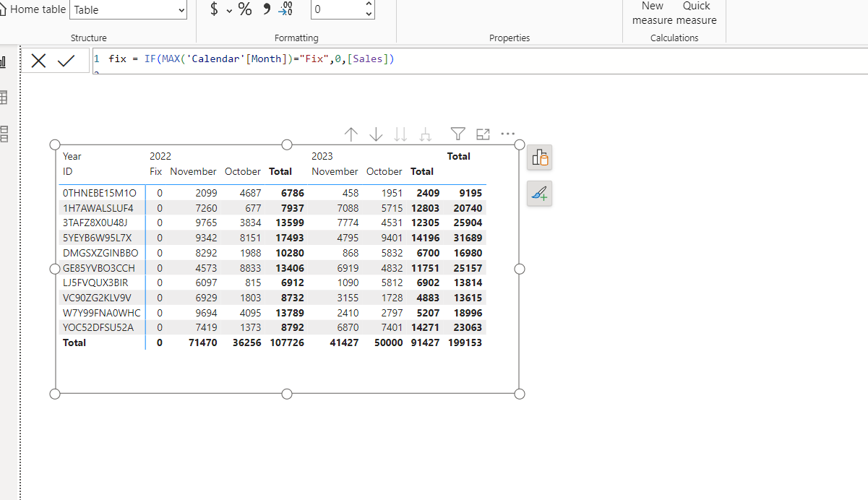Click the decimal places input field
Screen dimensions: 868x500
[x=336, y=10]
